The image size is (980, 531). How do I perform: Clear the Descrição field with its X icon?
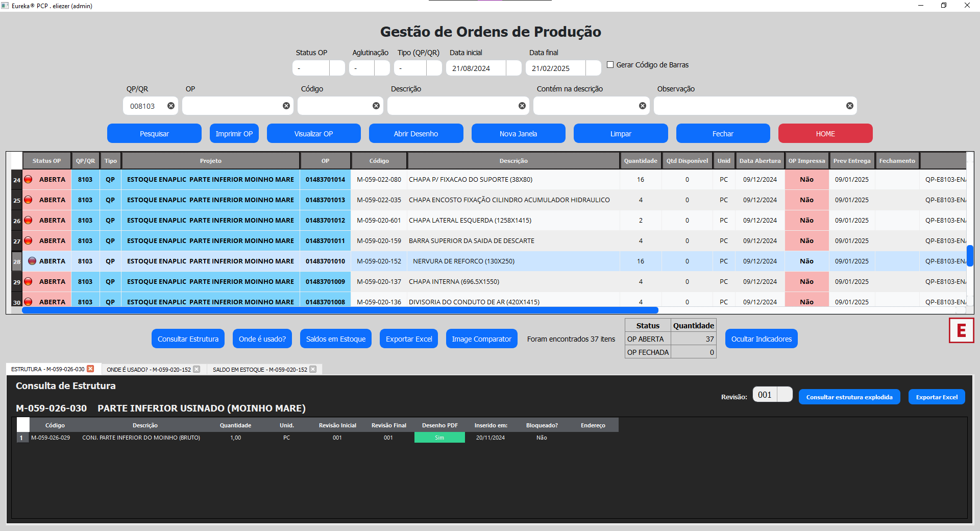[522, 106]
